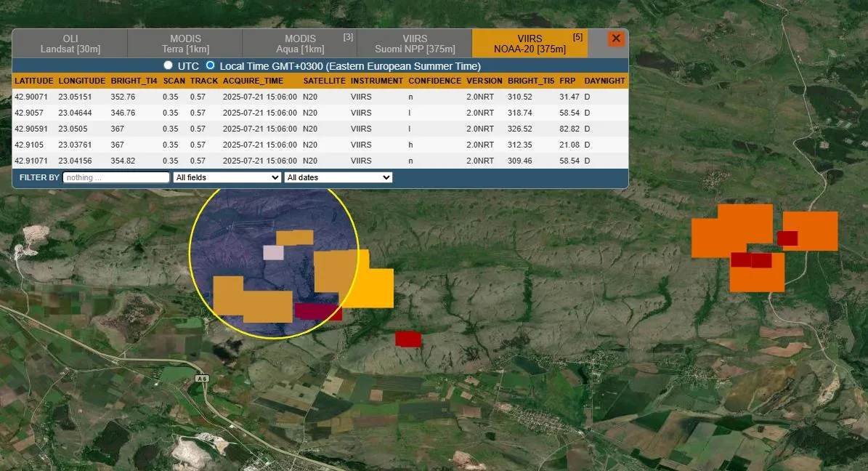The image size is (868, 471).
Task: Click the isolated dark red fire pixel below the circle
Action: pos(408,339)
